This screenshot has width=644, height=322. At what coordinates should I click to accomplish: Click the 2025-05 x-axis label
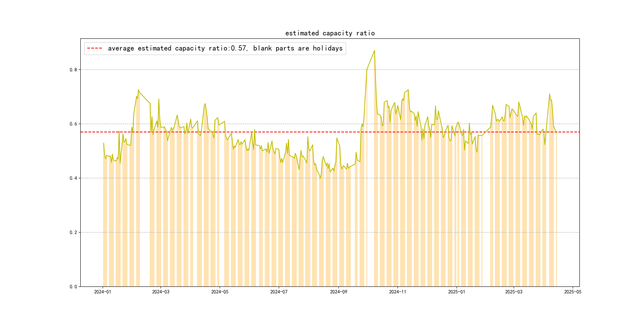click(573, 292)
